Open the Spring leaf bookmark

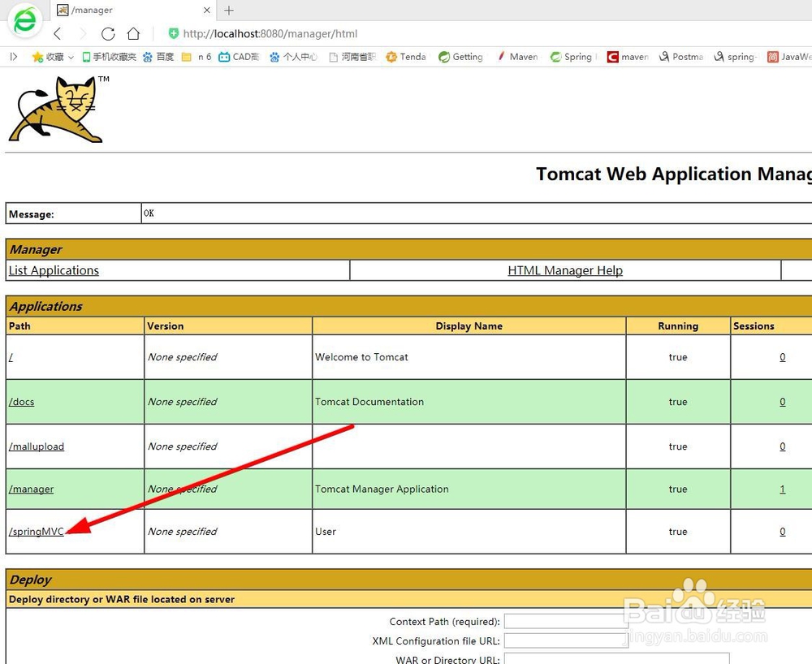572,56
